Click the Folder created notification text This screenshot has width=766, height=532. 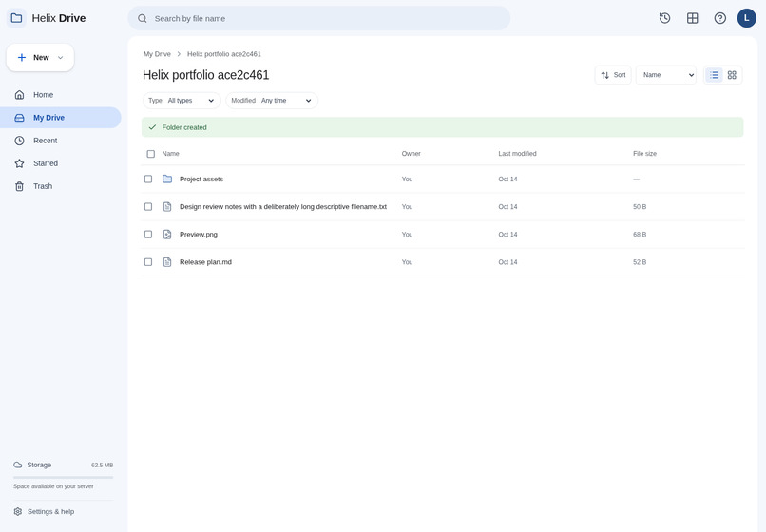click(184, 127)
